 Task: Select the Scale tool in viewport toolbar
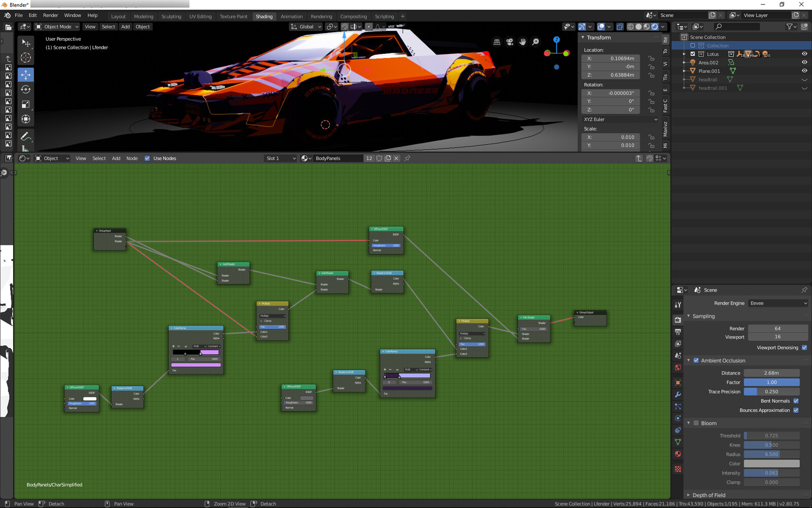pyautogui.click(x=26, y=104)
